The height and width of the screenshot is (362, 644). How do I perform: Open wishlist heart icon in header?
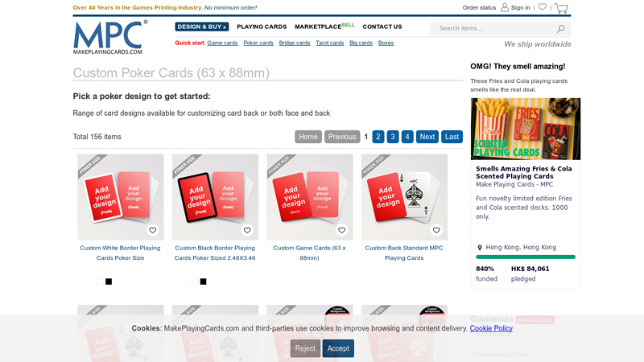(542, 6)
